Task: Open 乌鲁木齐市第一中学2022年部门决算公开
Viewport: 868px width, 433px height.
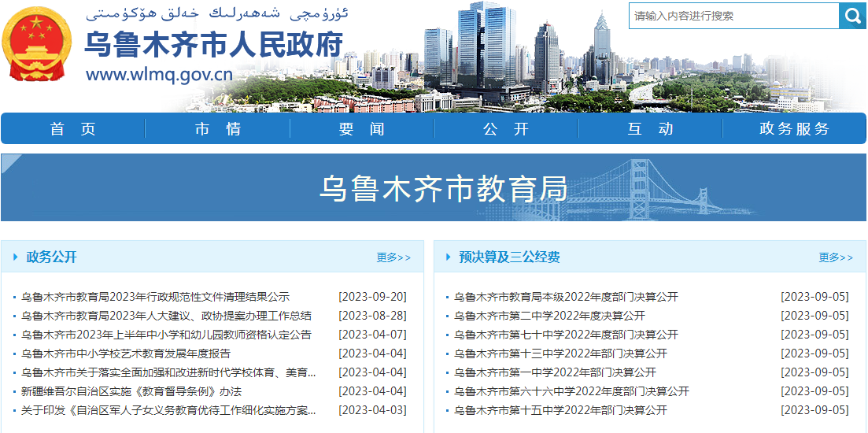Action: click(555, 372)
